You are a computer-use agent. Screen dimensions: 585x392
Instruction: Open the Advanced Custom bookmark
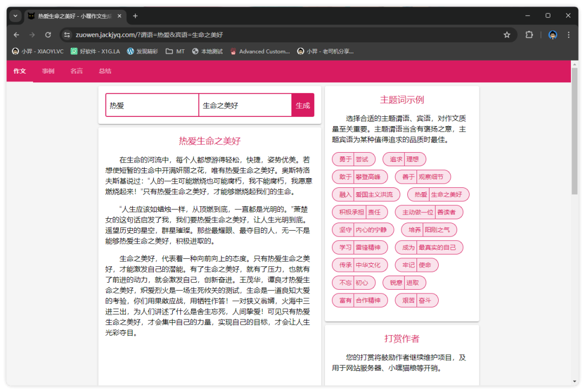(x=260, y=51)
